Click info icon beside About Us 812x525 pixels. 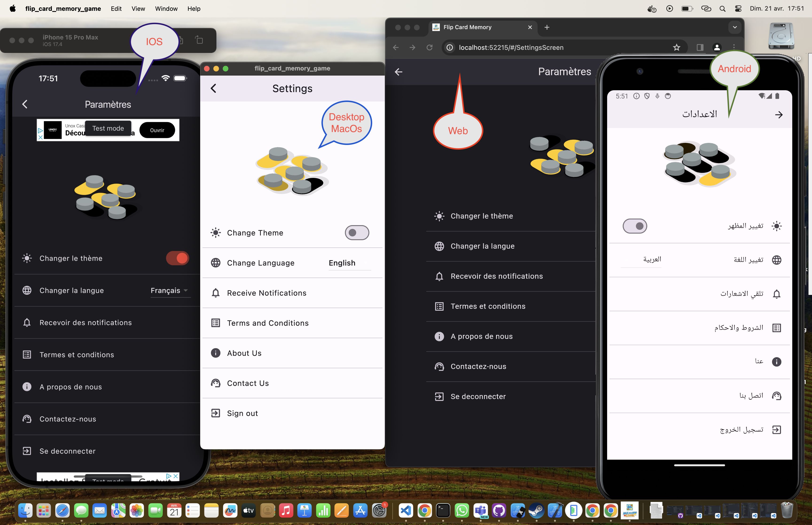point(215,353)
